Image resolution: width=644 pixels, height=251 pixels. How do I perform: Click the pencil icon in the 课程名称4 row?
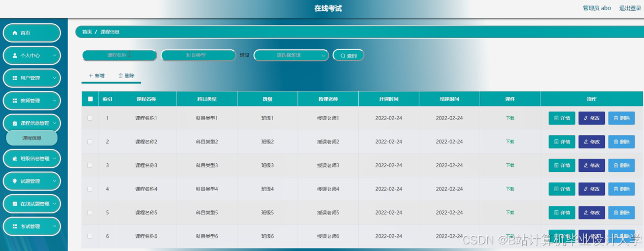(586, 189)
